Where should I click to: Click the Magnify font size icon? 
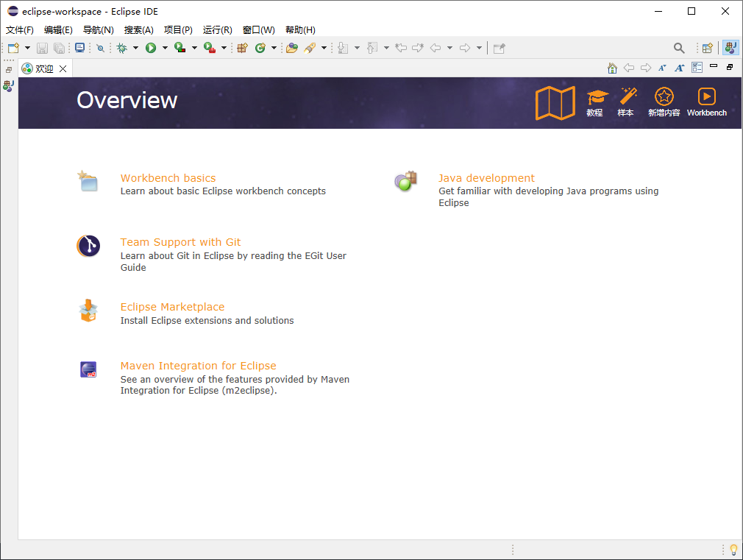[680, 68]
